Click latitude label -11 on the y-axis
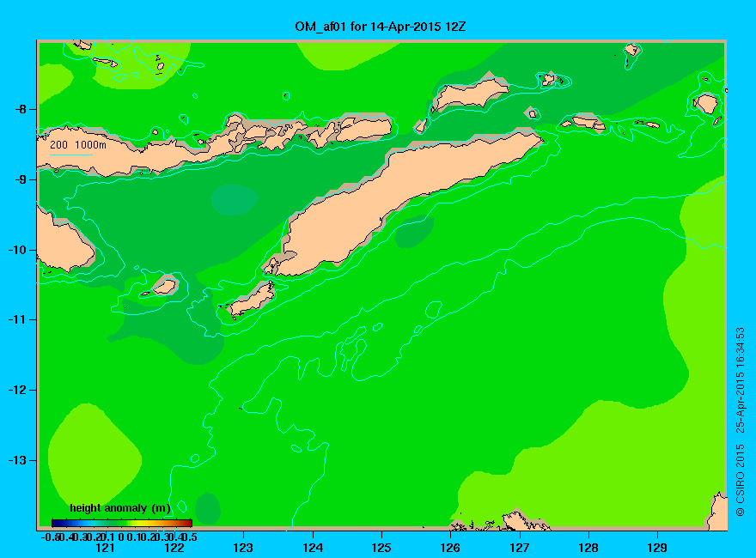The image size is (756, 558). click(17, 320)
